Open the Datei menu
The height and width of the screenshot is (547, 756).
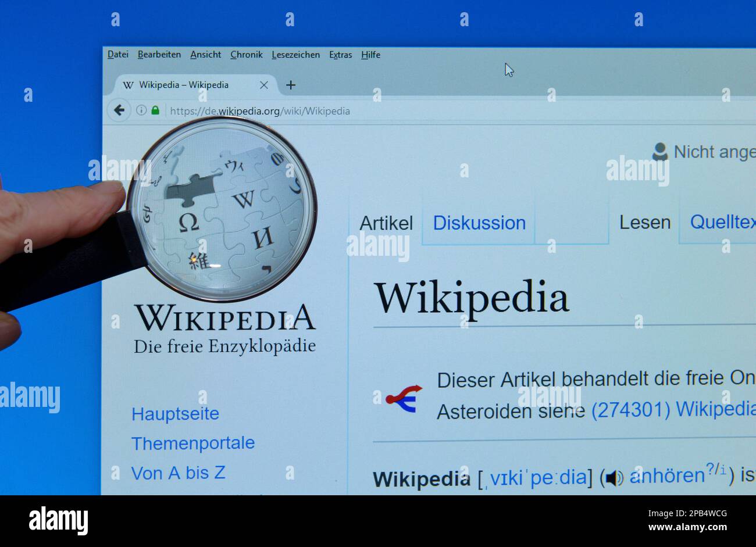coord(118,55)
